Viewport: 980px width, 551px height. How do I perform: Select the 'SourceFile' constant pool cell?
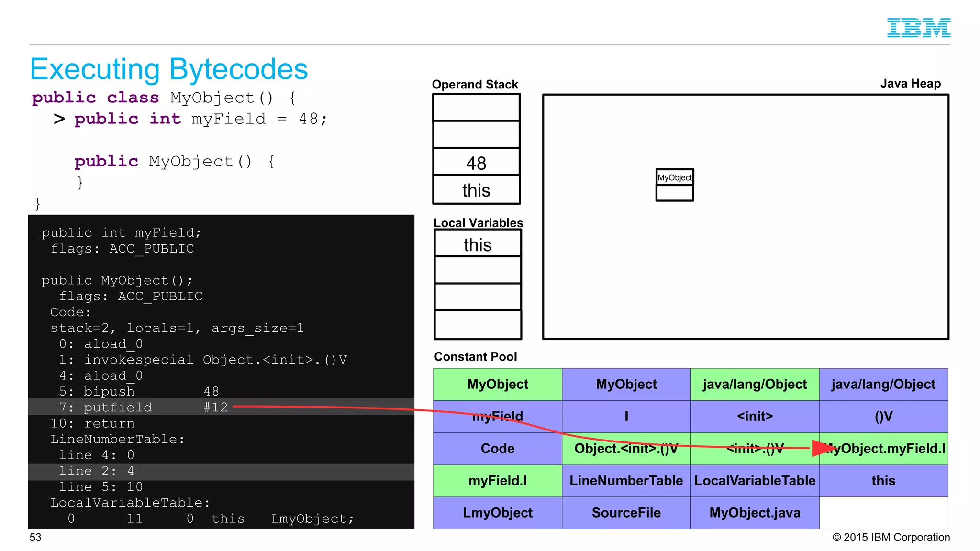[x=626, y=513]
